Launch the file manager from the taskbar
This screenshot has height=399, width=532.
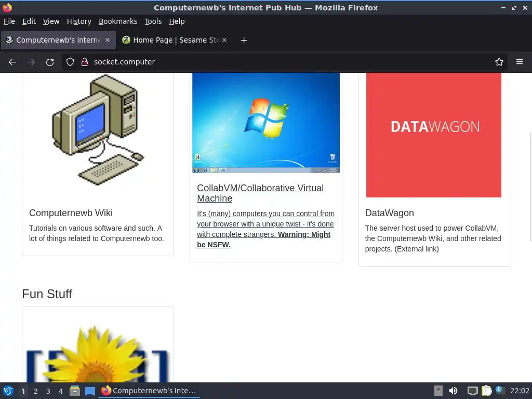click(x=75, y=391)
